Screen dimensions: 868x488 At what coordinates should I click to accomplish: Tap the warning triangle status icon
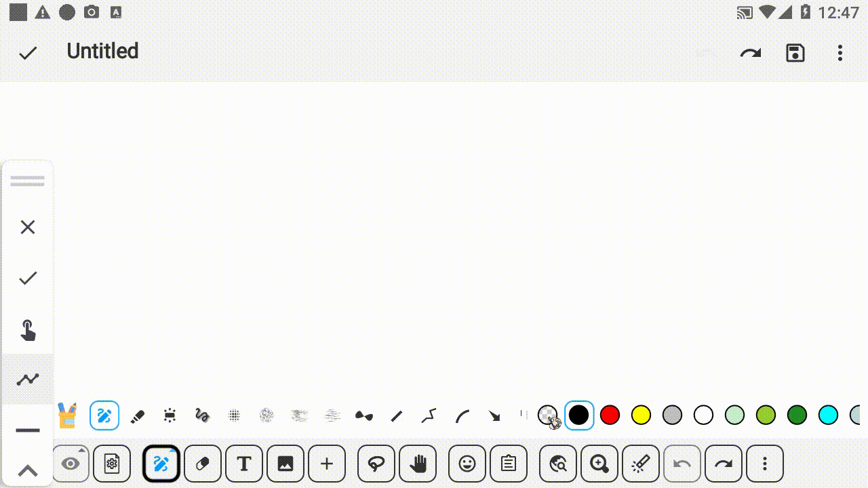(x=43, y=12)
